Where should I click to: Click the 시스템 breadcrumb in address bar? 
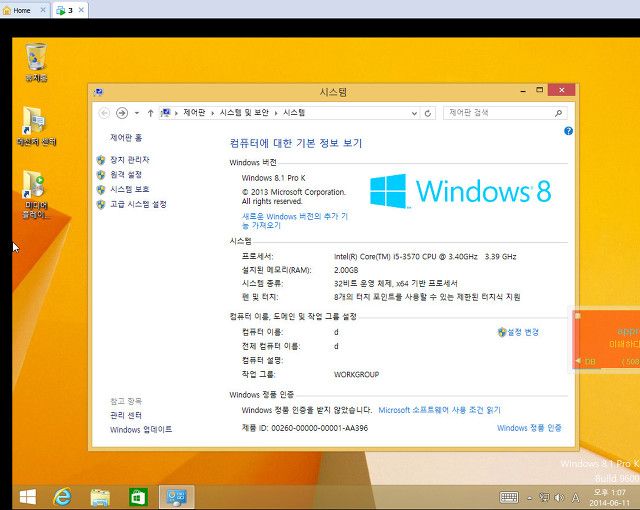tap(294, 113)
